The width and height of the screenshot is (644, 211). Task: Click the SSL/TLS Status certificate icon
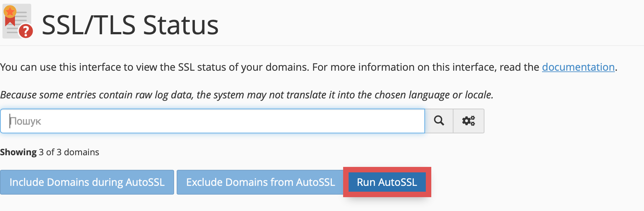click(17, 22)
